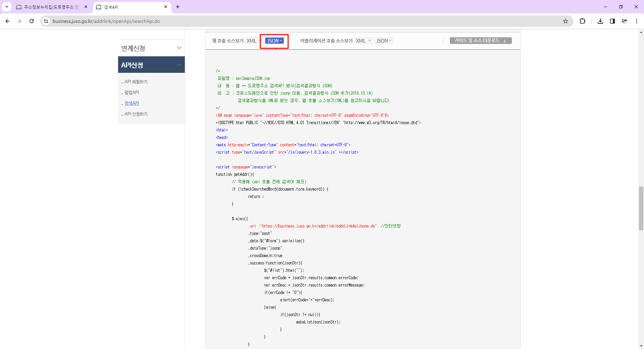644x349 pixels.
Task: Open the profile icon in toolbar
Action: click(625, 21)
